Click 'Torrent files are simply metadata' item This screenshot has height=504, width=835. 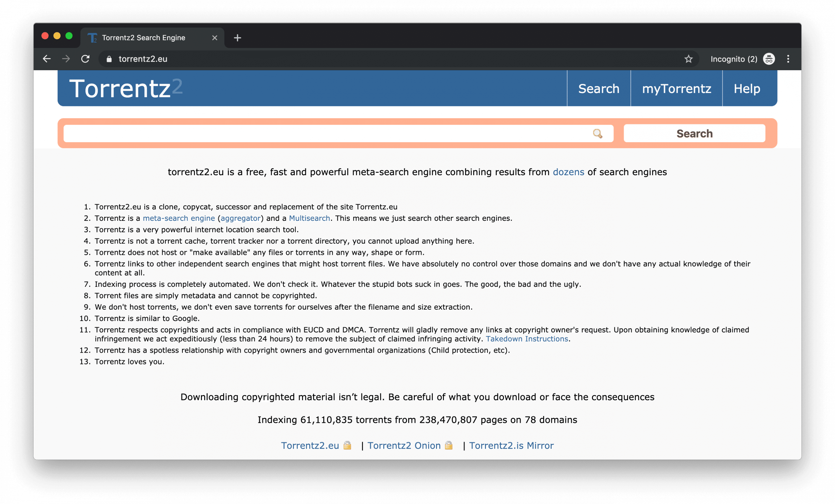206,296
